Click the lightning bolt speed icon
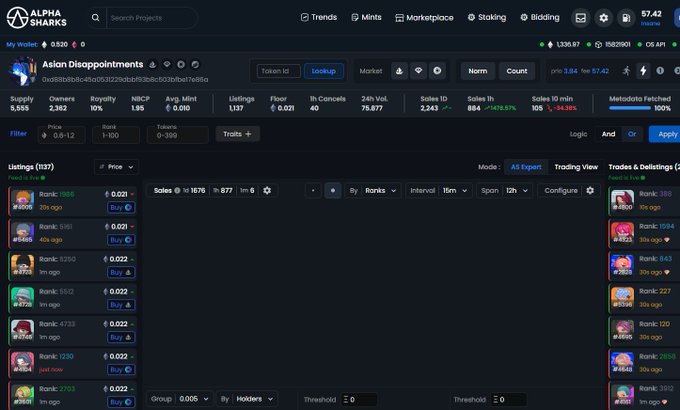The image size is (680, 410). click(644, 71)
